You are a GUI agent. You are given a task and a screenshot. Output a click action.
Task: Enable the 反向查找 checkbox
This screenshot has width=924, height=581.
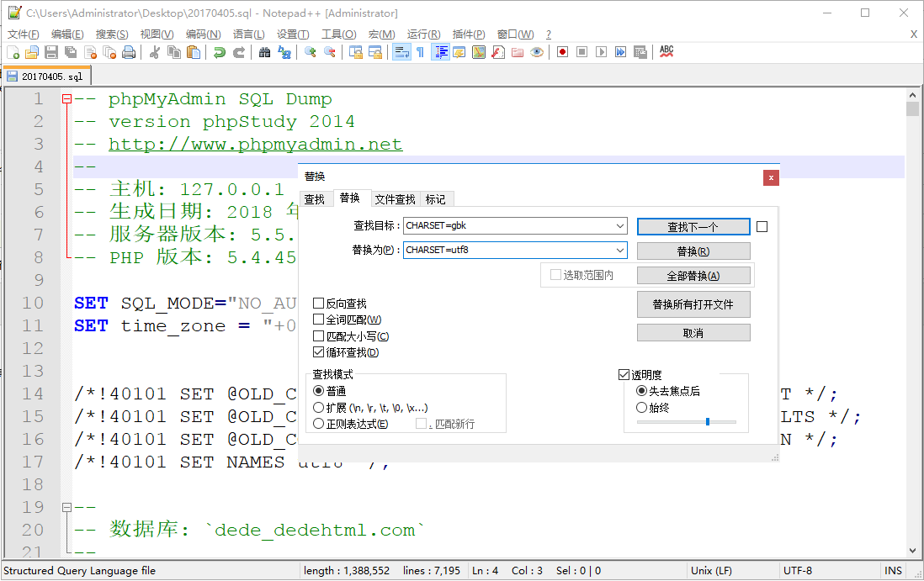coord(317,303)
